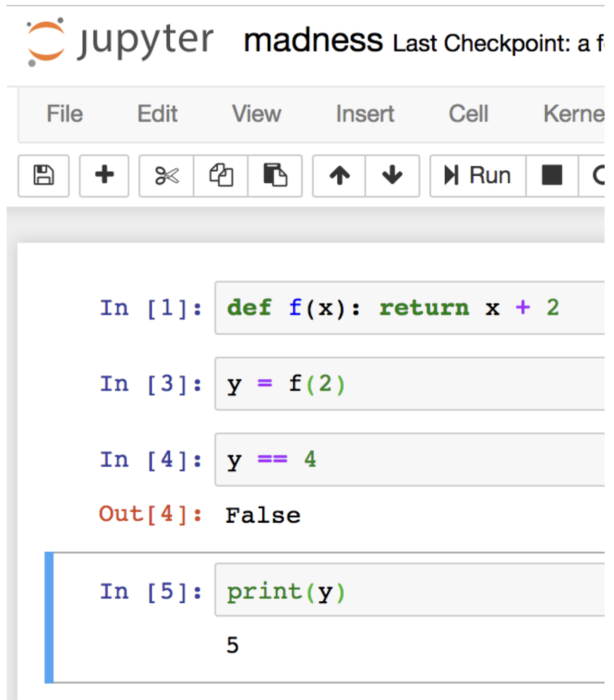Select the In [1] cell prompt
The height and width of the screenshot is (700, 614).
(151, 308)
